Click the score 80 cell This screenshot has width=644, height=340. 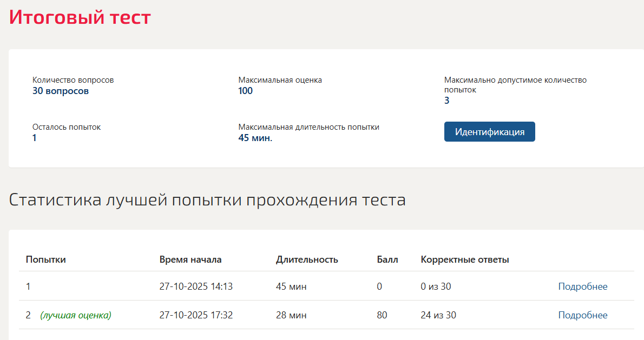(x=382, y=315)
